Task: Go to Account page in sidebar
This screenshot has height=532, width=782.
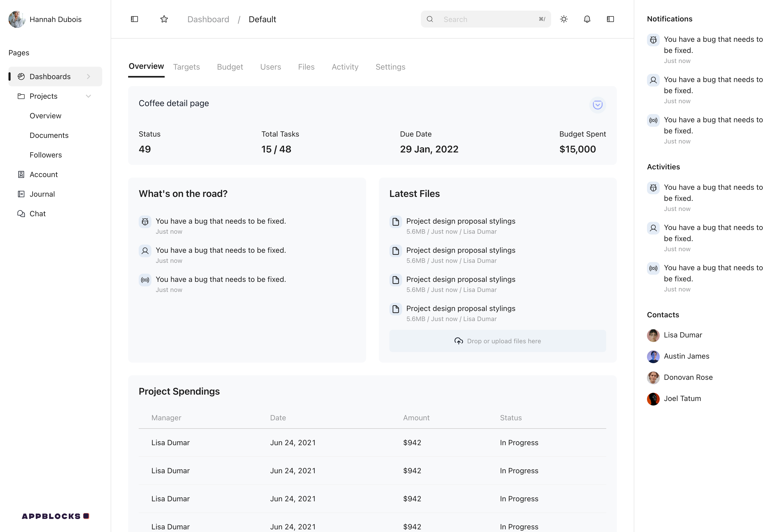Action: pyautogui.click(x=43, y=175)
